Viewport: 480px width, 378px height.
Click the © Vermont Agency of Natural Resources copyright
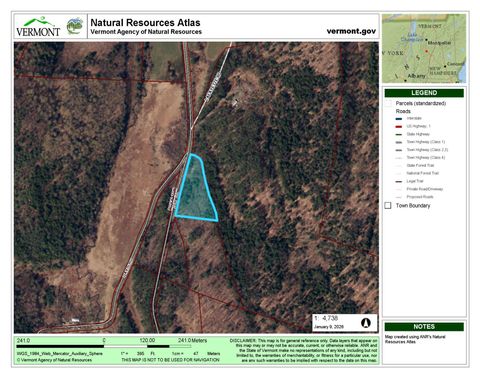54,360
